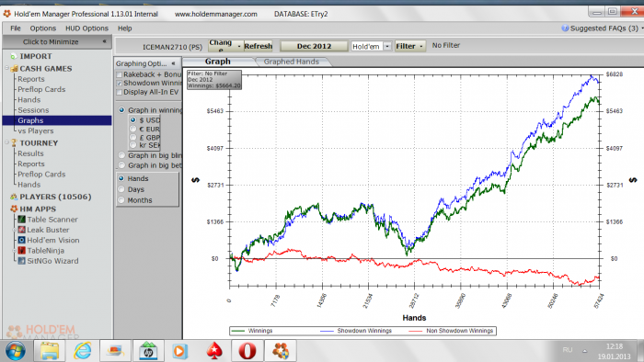This screenshot has height=362, width=644.
Task: Open the Hold'em Vision app icon
Action: [22, 240]
